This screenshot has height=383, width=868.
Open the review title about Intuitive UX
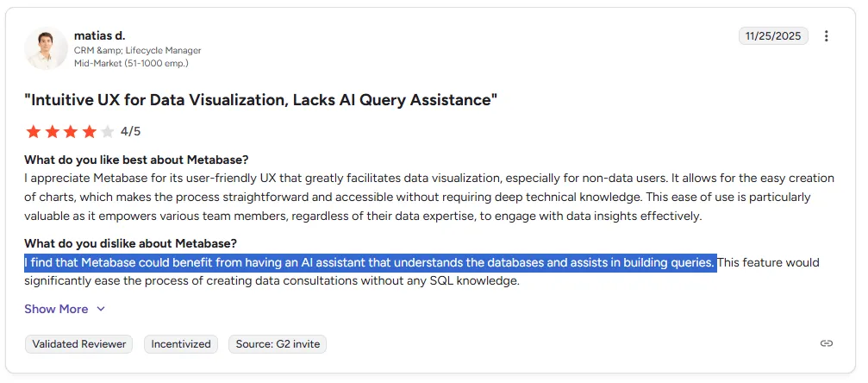[261, 100]
